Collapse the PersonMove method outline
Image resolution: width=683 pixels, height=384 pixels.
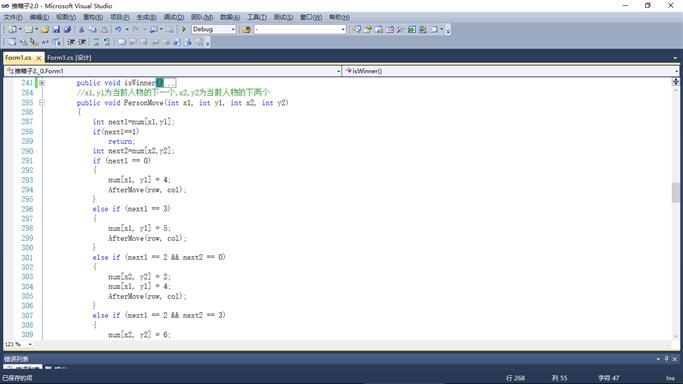click(42, 103)
